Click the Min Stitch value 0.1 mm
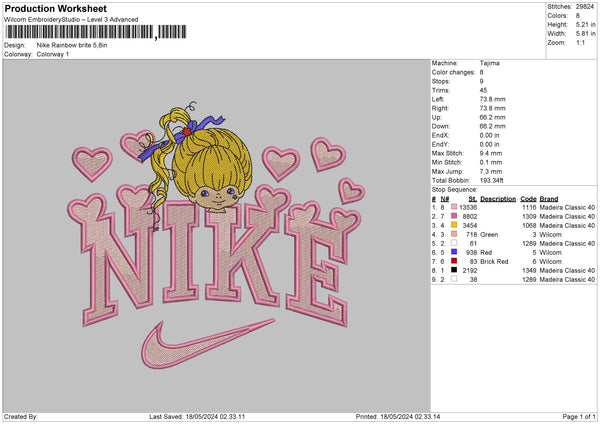Viewport: 600px width, 424px height. (x=491, y=162)
